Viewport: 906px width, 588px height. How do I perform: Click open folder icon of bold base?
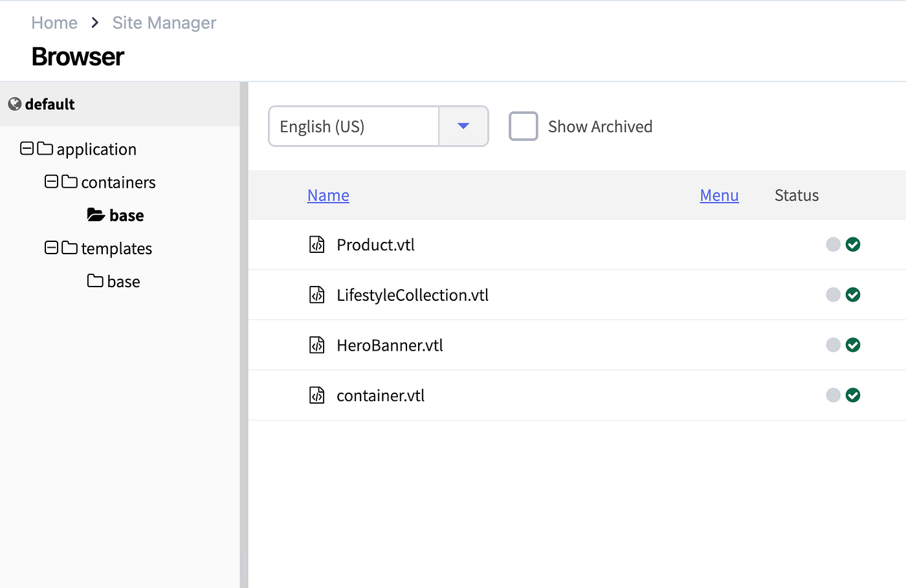pyautogui.click(x=96, y=215)
